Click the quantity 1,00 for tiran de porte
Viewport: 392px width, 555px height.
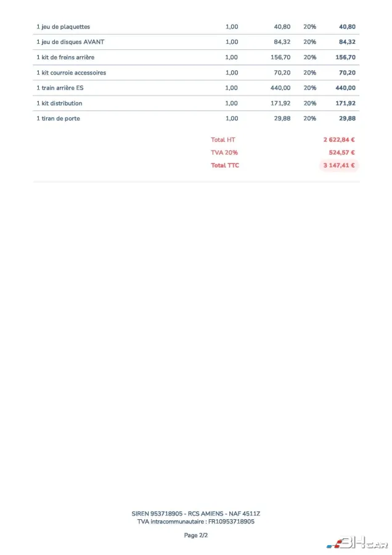[x=231, y=118]
